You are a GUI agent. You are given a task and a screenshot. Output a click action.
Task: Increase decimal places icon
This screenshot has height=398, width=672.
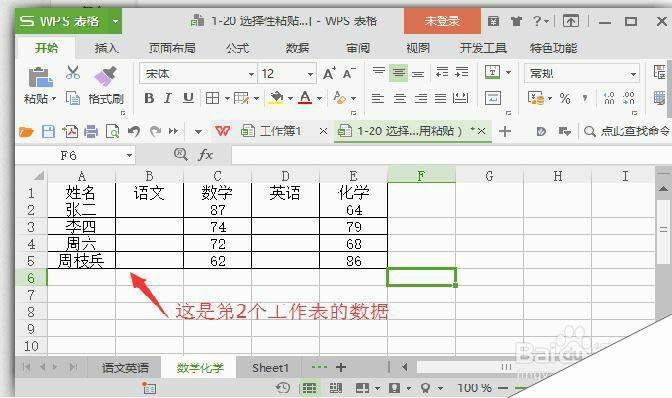click(609, 99)
